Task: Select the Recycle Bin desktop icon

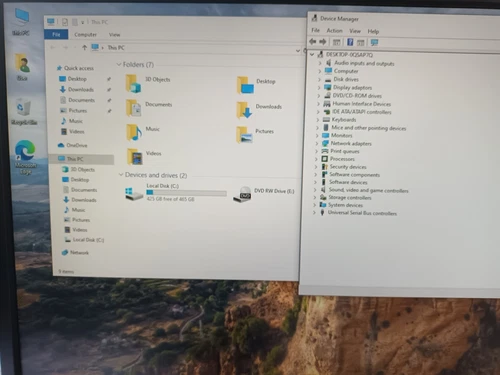Action: tap(23, 112)
